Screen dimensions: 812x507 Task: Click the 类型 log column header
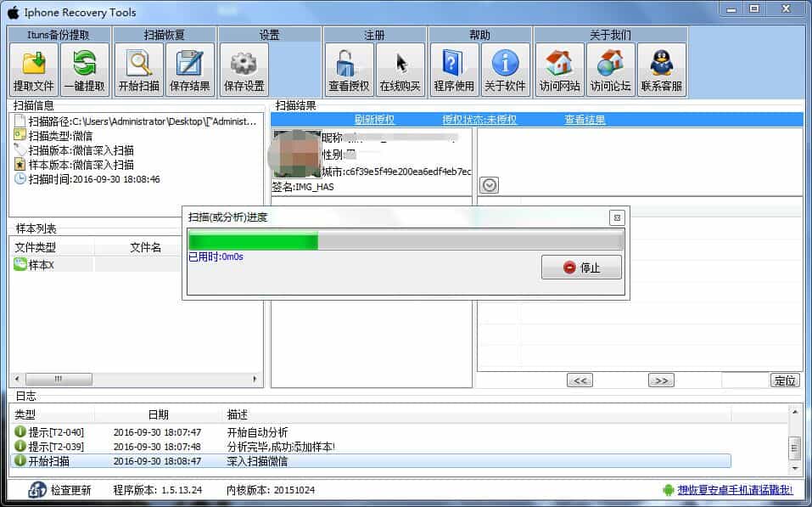click(53, 414)
